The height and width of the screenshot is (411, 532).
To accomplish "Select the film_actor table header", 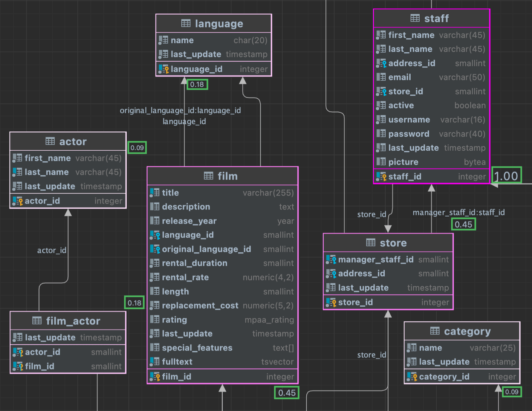I will (68, 321).
